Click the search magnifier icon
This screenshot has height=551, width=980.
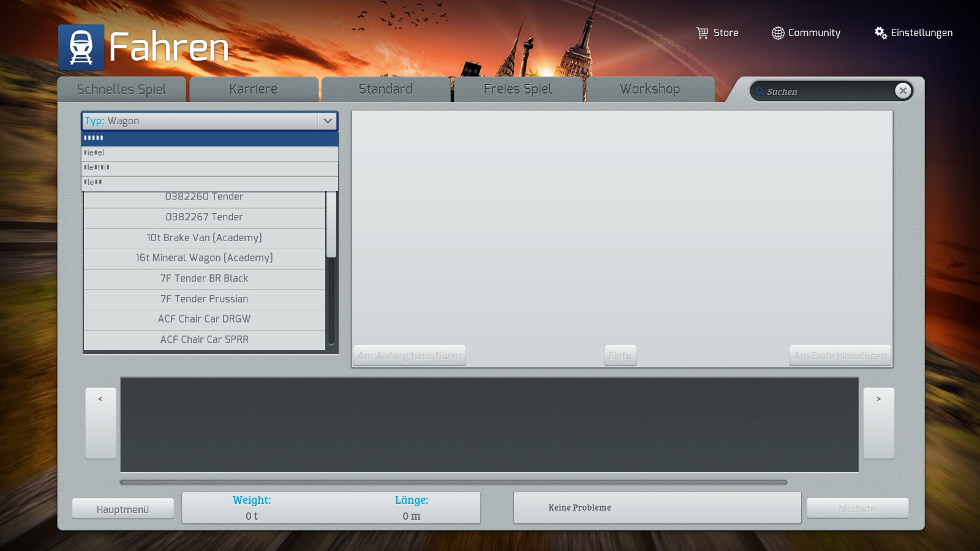[x=759, y=92]
